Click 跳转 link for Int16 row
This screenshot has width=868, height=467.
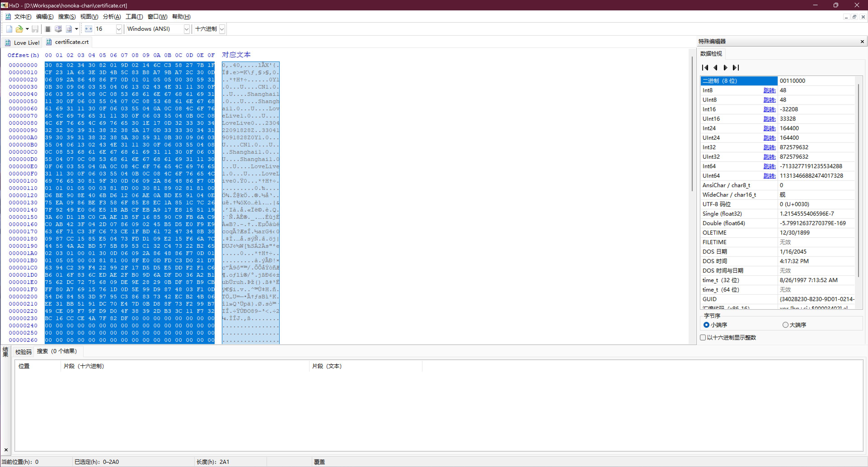tap(769, 109)
